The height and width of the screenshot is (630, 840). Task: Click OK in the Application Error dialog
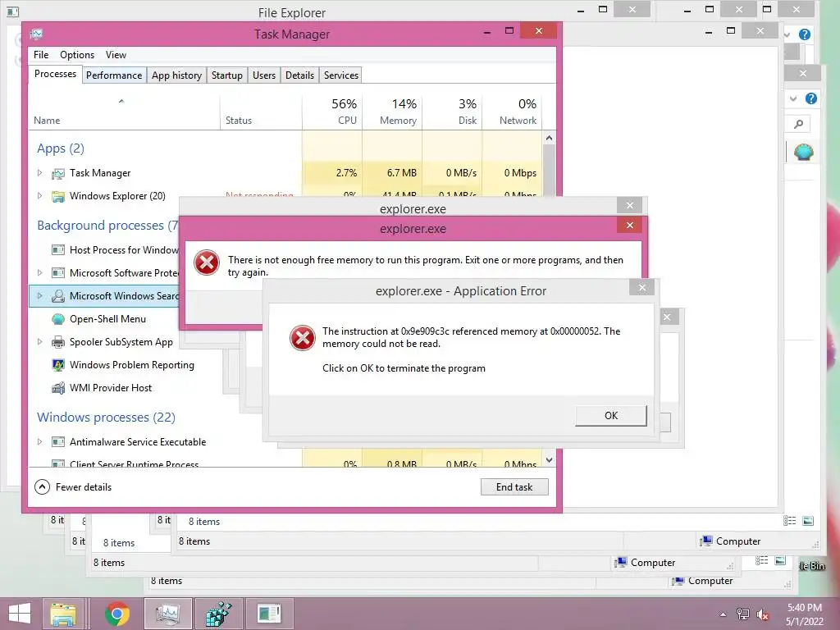point(610,416)
